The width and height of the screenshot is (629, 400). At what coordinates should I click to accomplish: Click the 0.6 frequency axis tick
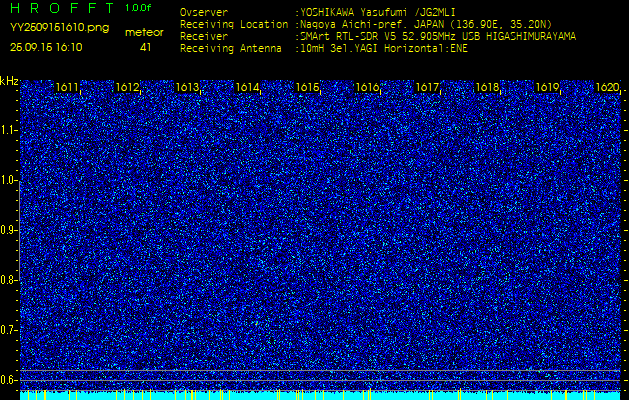point(9,379)
